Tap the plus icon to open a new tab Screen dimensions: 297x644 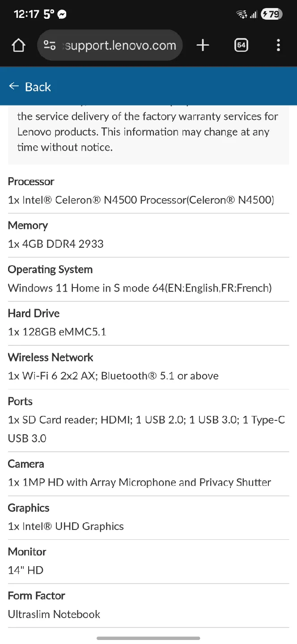203,45
